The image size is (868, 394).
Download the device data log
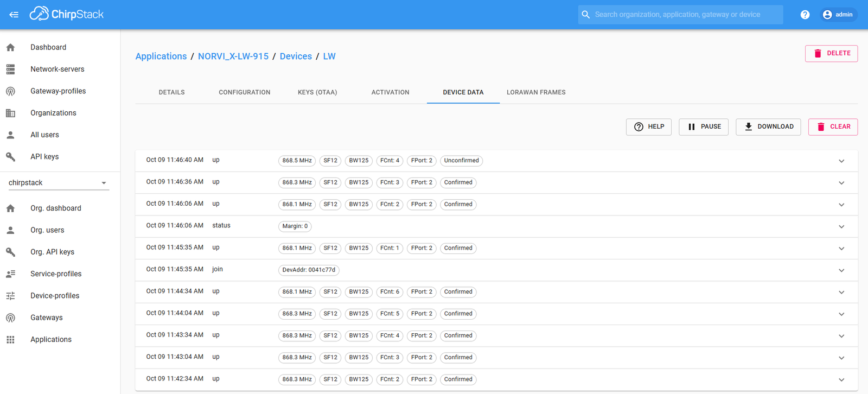click(x=768, y=127)
